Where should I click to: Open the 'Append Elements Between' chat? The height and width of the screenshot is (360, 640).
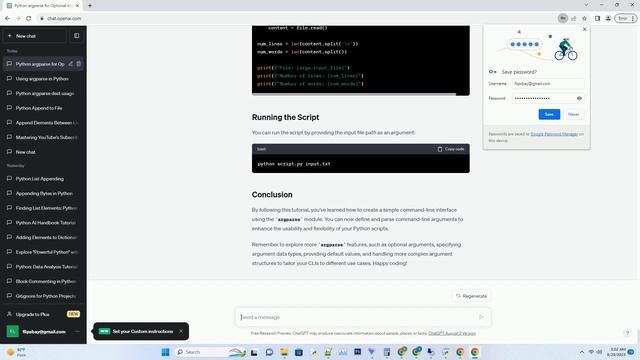[43, 123]
